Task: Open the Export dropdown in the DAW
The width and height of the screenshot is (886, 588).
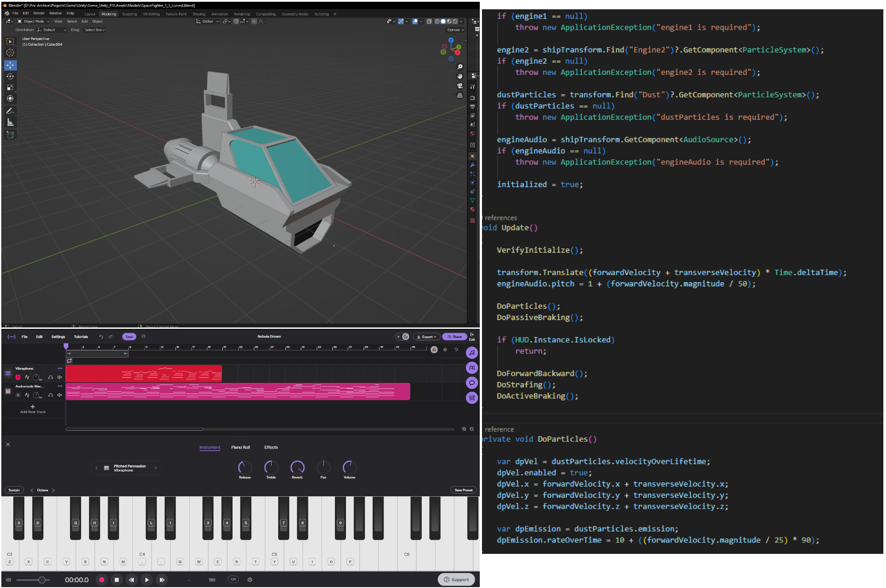Action: click(x=426, y=336)
